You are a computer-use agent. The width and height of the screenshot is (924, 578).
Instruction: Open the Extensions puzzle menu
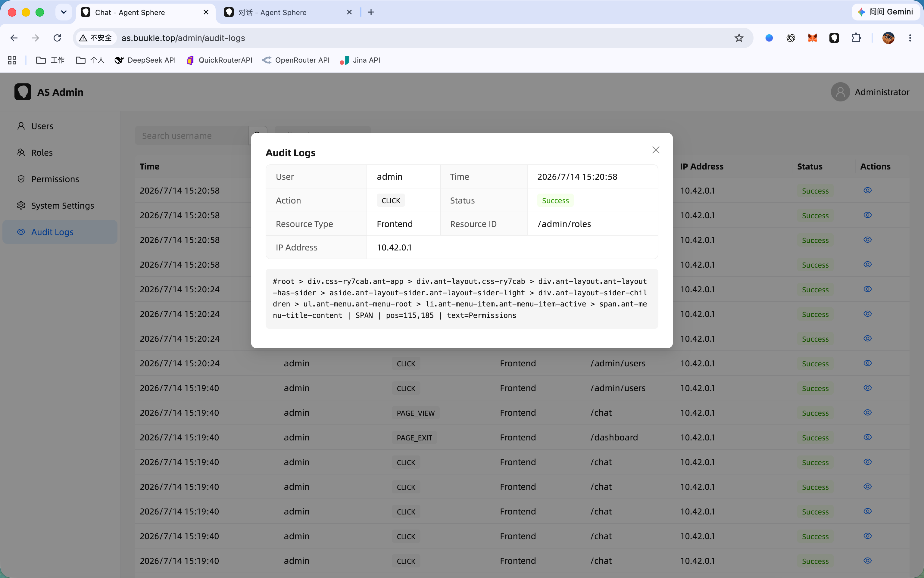pos(856,38)
